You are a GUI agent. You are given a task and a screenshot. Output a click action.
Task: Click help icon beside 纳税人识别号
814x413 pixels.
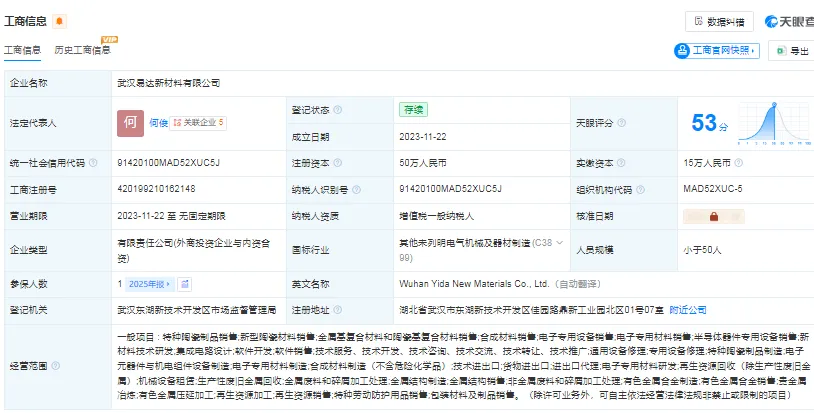[x=356, y=190]
